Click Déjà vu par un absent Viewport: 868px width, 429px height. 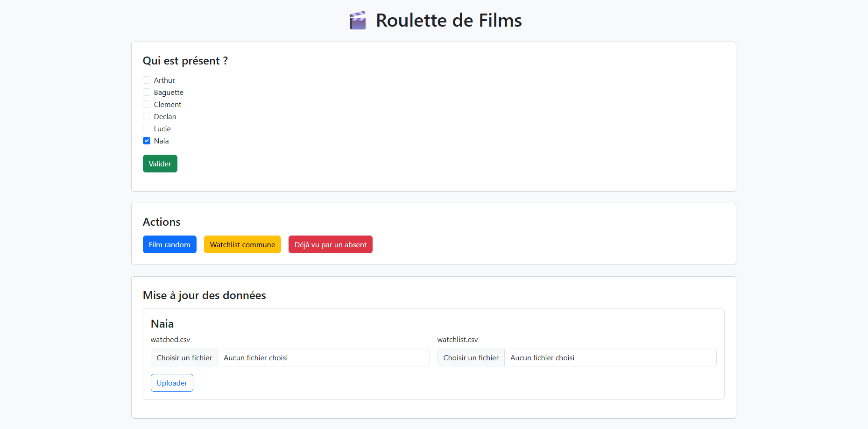point(330,244)
